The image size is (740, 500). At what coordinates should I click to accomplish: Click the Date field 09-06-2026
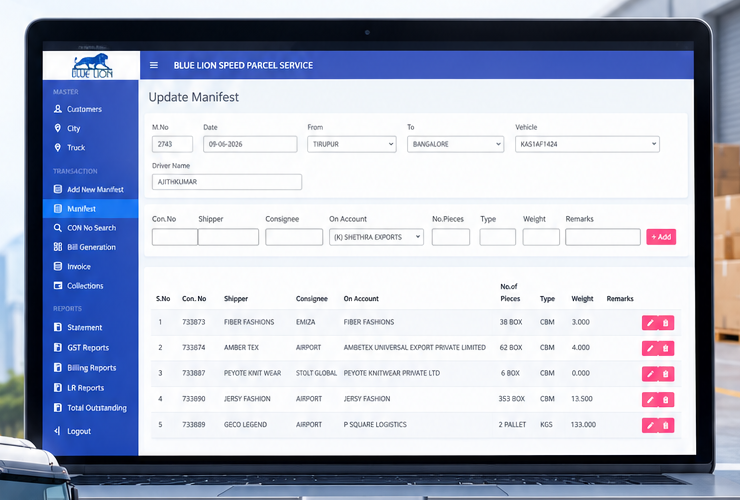pos(250,144)
